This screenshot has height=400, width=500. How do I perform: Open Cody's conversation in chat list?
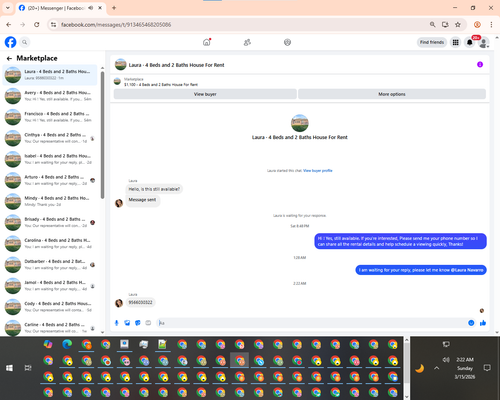[50, 307]
